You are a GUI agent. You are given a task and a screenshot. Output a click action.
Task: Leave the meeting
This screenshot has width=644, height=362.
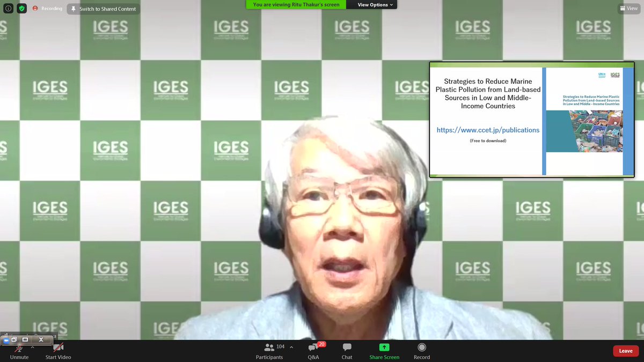(x=626, y=351)
